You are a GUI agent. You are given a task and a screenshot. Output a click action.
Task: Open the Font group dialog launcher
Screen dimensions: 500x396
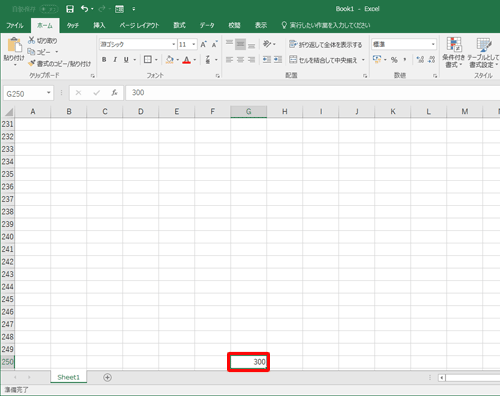218,76
